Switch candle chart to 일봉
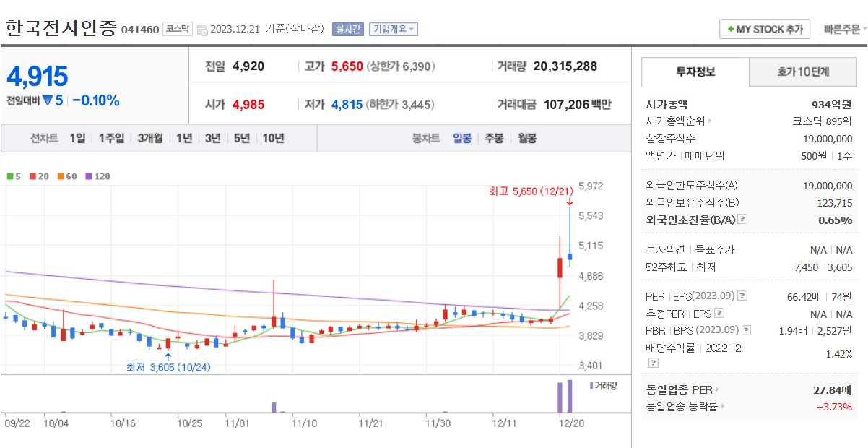868x448 pixels. [462, 138]
